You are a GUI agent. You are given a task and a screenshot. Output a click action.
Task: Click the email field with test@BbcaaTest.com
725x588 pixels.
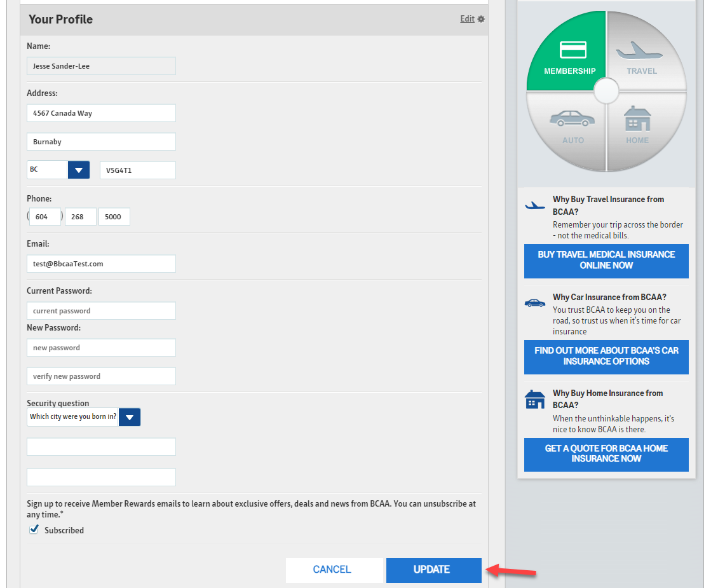point(101,264)
